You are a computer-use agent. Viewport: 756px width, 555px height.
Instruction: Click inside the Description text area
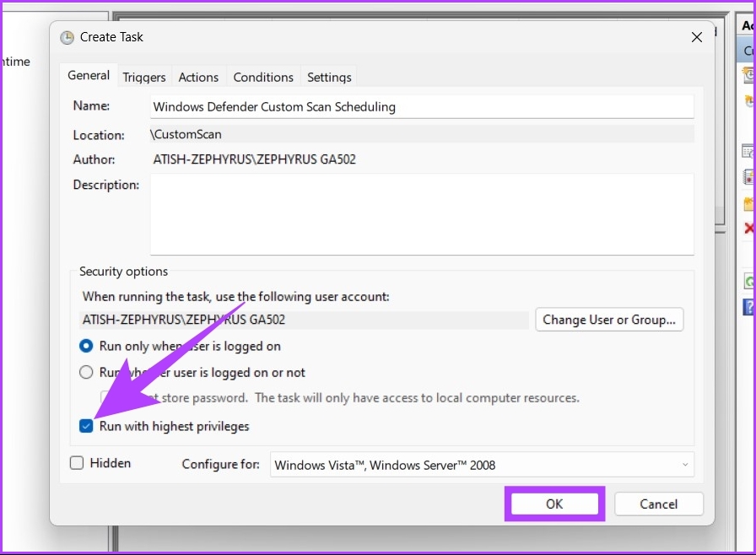pos(422,214)
